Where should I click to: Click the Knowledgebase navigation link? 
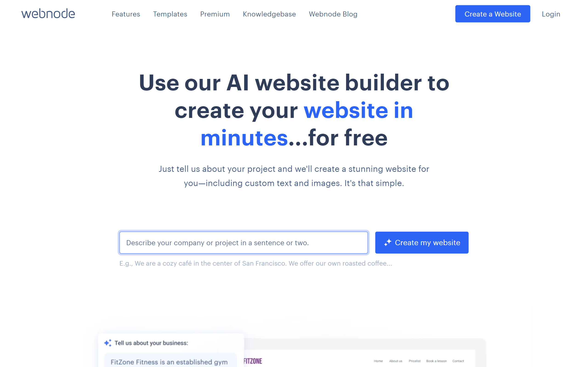[270, 14]
